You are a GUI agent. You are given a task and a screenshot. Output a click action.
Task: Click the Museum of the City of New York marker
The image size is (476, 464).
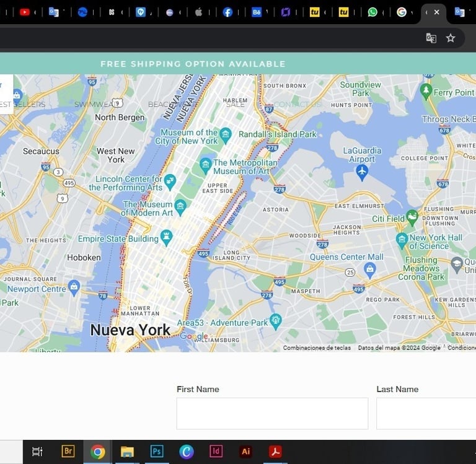[x=226, y=135]
